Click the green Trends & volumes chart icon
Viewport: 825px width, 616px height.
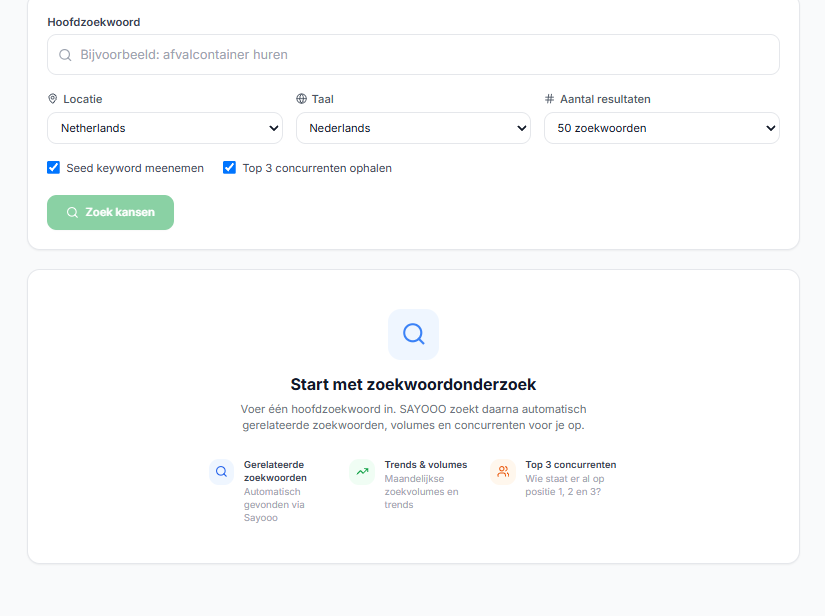[362, 471]
